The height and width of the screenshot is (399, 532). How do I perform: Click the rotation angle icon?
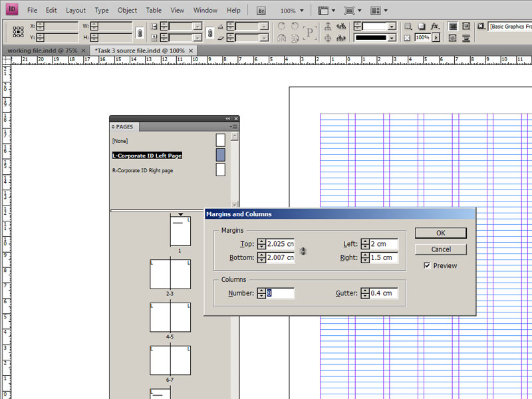(221, 26)
